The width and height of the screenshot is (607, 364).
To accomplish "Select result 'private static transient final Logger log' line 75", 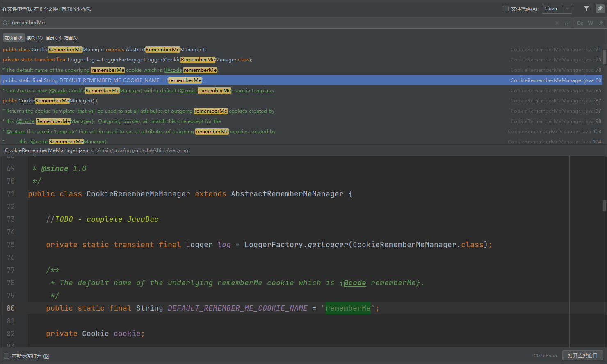I will point(301,60).
